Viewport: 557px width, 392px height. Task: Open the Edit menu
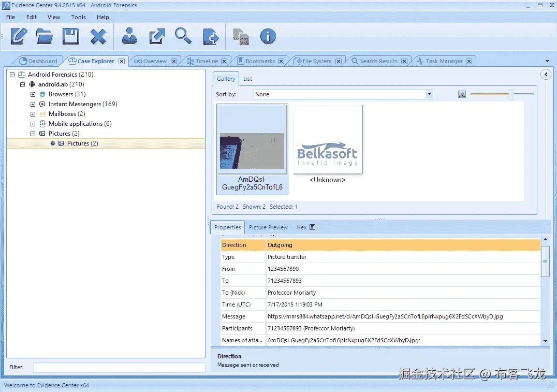point(31,17)
